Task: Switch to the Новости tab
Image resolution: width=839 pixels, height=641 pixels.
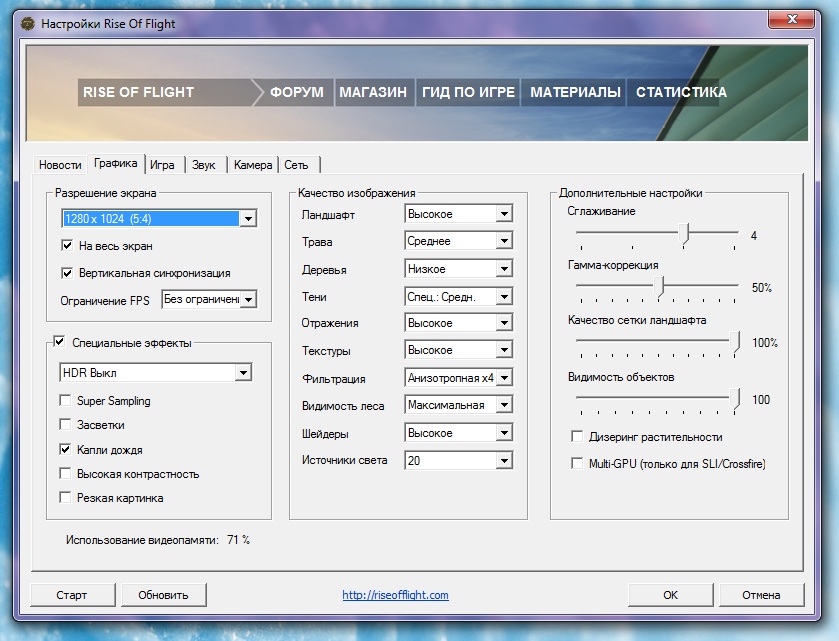Action: click(x=60, y=165)
